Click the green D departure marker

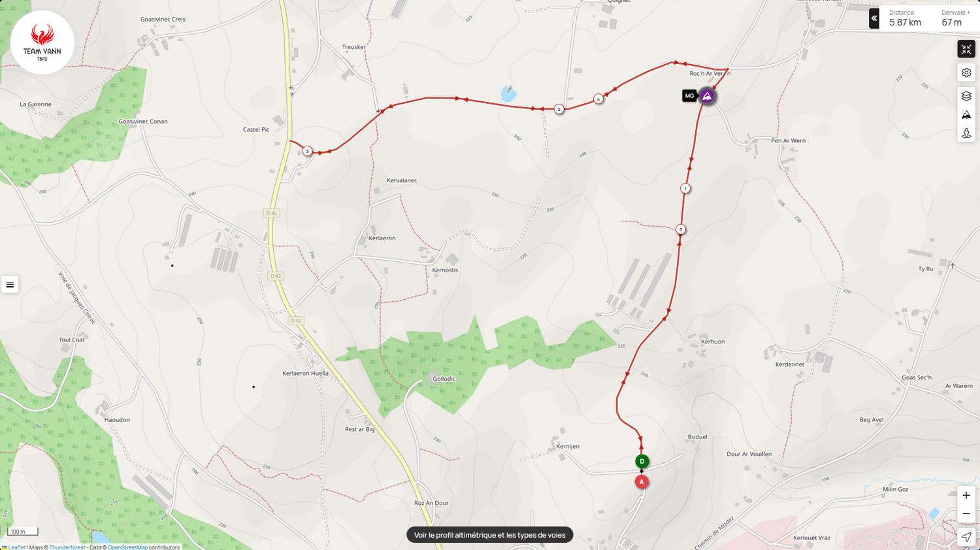click(642, 461)
